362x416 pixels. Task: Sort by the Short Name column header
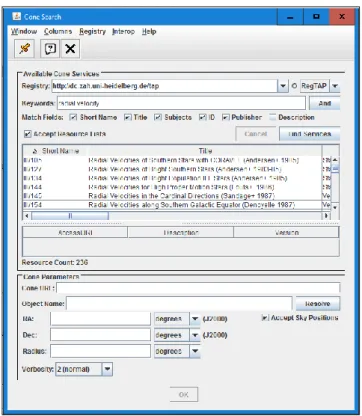(55, 151)
